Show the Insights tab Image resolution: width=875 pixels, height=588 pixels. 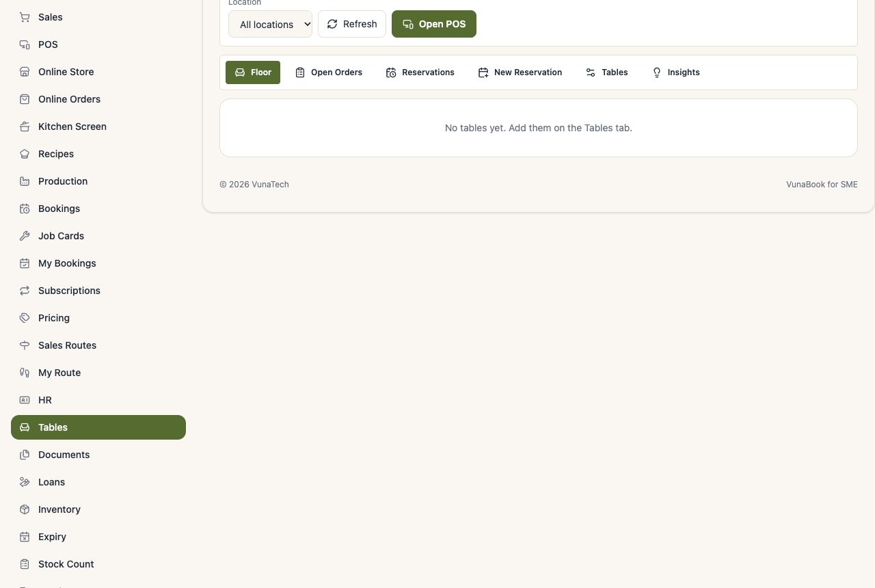tap(676, 72)
